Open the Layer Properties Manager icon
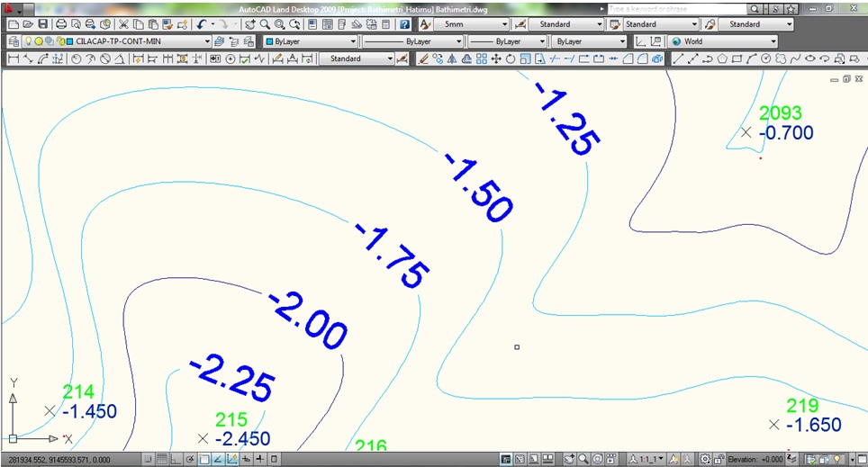Image resolution: width=868 pixels, height=467 pixels. tap(14, 41)
